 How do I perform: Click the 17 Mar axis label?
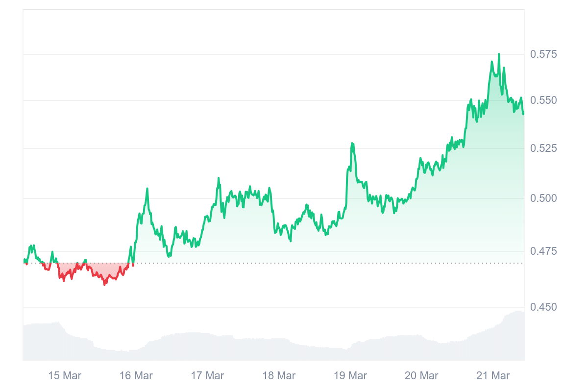pyautogui.click(x=207, y=376)
